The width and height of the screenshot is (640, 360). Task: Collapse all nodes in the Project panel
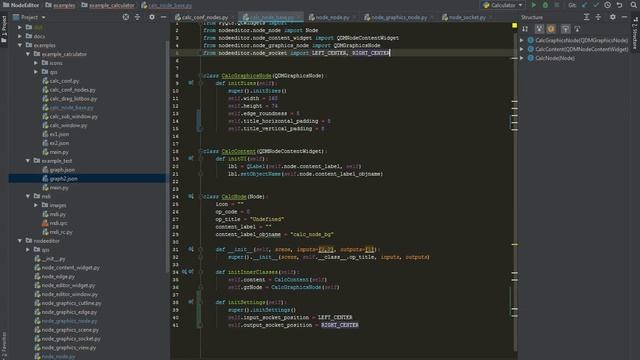pyautogui.click(x=138, y=17)
